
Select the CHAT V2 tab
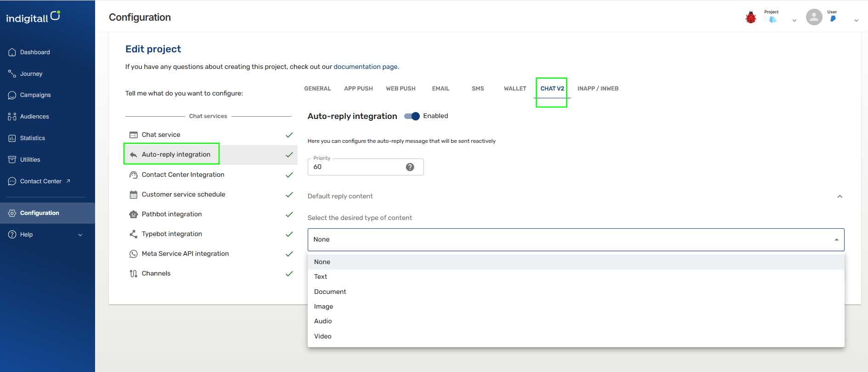click(552, 89)
